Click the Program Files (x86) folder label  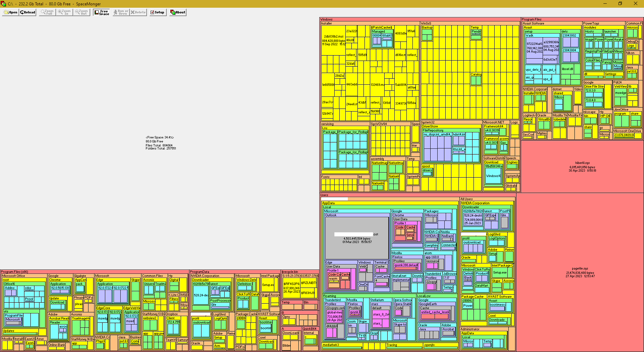14,272
